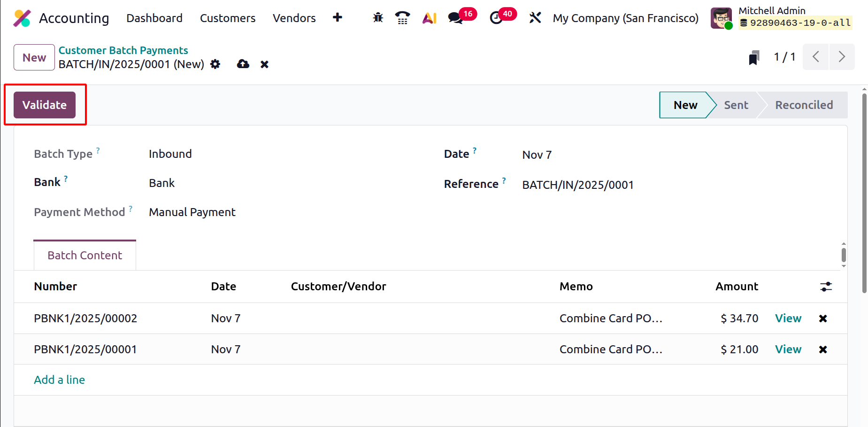The width and height of the screenshot is (868, 427).
Task: Open the plus menu after Vendors
Action: tap(337, 18)
